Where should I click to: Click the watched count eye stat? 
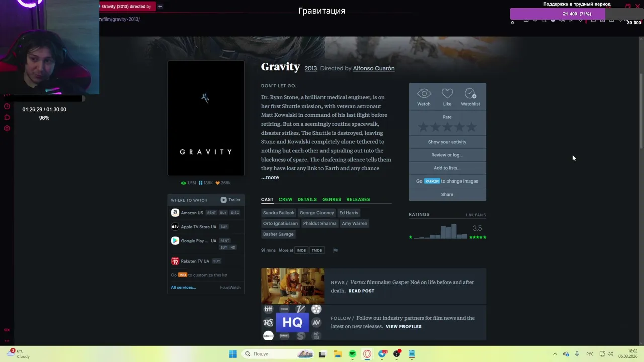point(188,183)
